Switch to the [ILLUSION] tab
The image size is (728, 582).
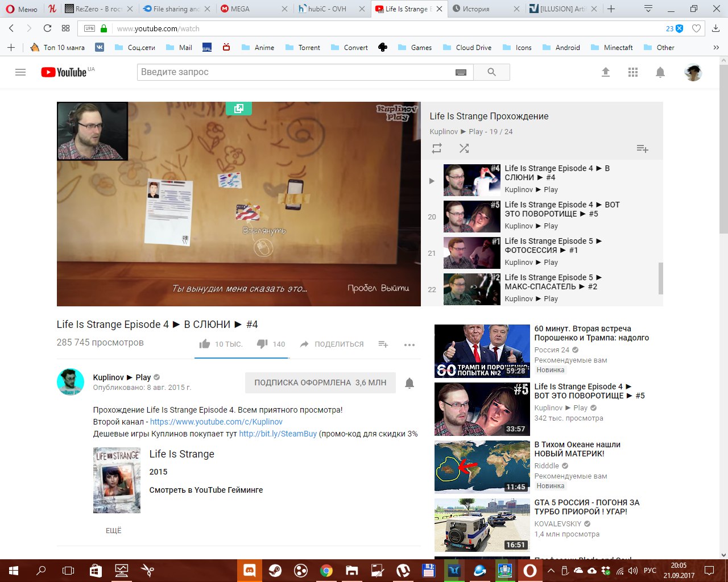[x=563, y=9]
